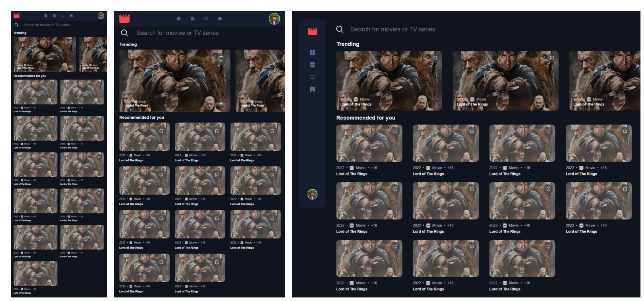Open the Bookmarks icon in desktop sidebar
The width and height of the screenshot is (644, 301).
pos(312,89)
